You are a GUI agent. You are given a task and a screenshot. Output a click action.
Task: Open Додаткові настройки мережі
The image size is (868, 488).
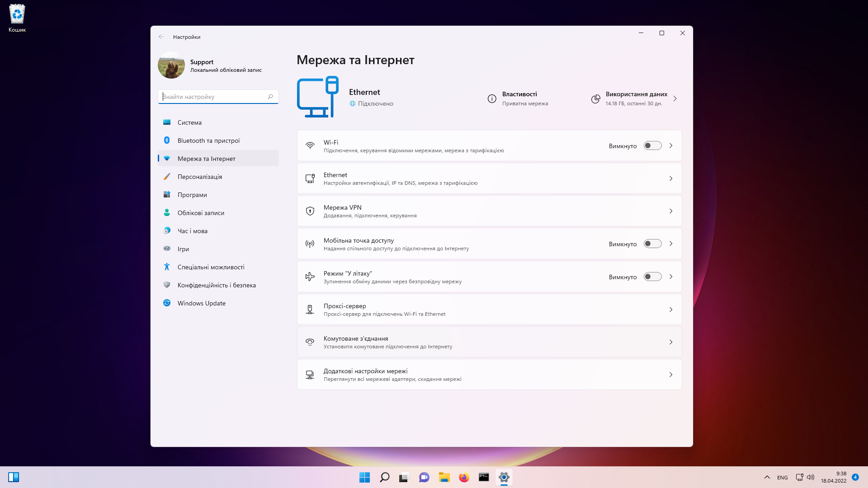pos(489,375)
